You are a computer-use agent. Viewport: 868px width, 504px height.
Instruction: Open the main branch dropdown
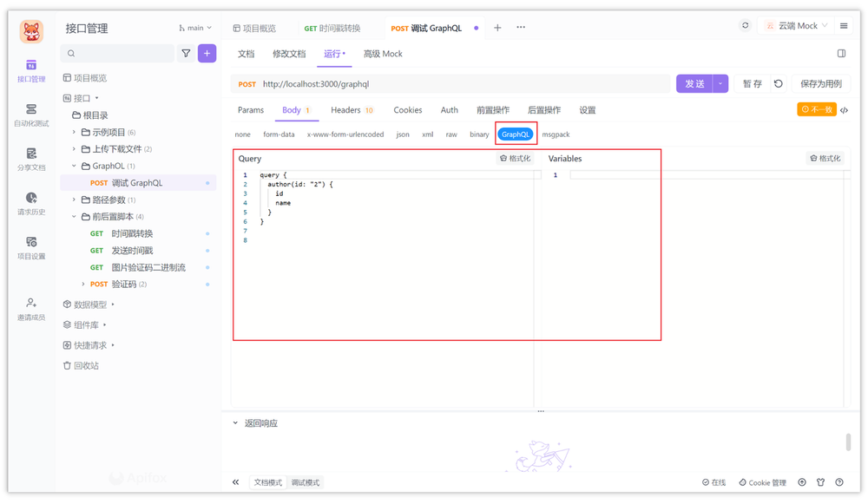[x=194, y=28]
